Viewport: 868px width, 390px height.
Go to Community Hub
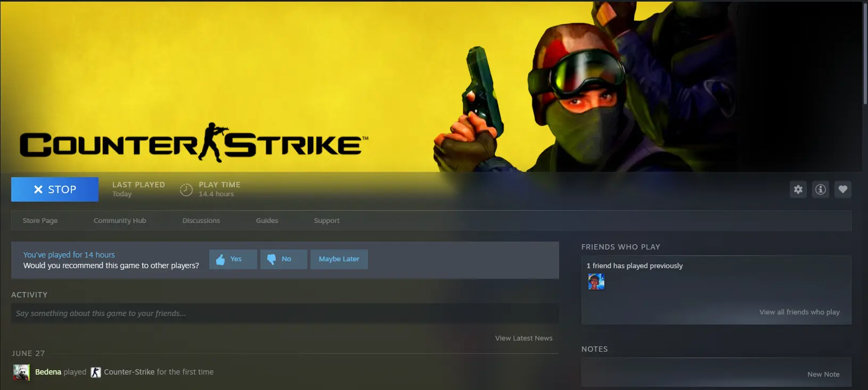click(120, 221)
